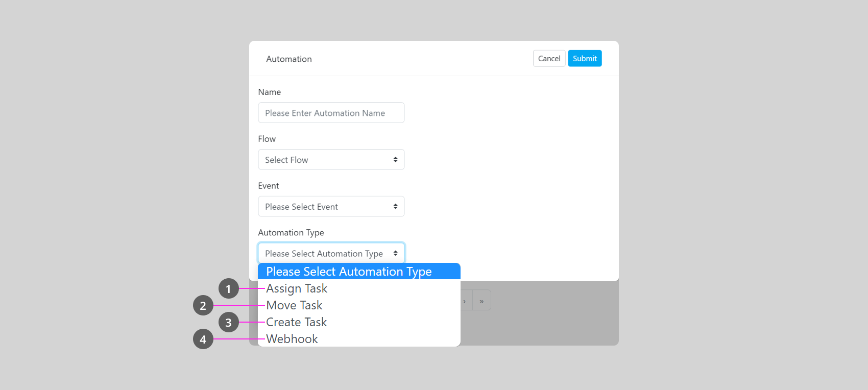Viewport: 868px width, 390px height.
Task: Open the Select Flow dropdown
Action: click(x=331, y=160)
